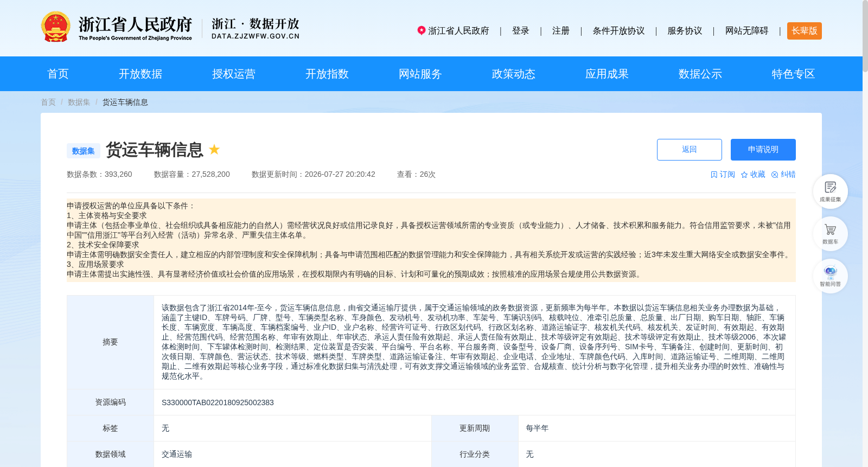Click the 订阅 text link

[727, 175]
